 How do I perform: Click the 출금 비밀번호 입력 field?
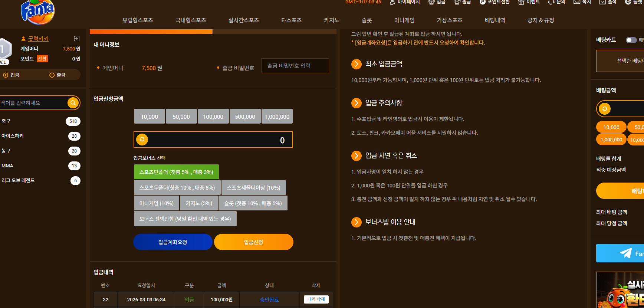point(295,66)
